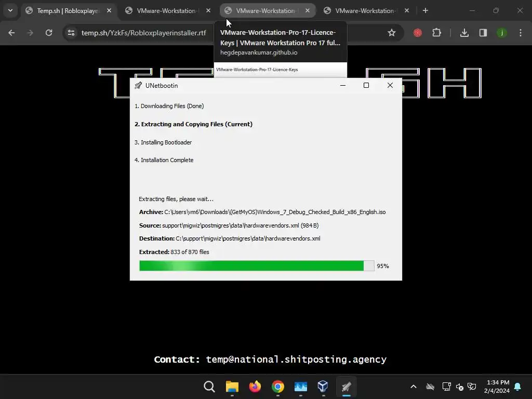532x399 pixels.
Task: Click the 95% progress label
Action: click(383, 266)
